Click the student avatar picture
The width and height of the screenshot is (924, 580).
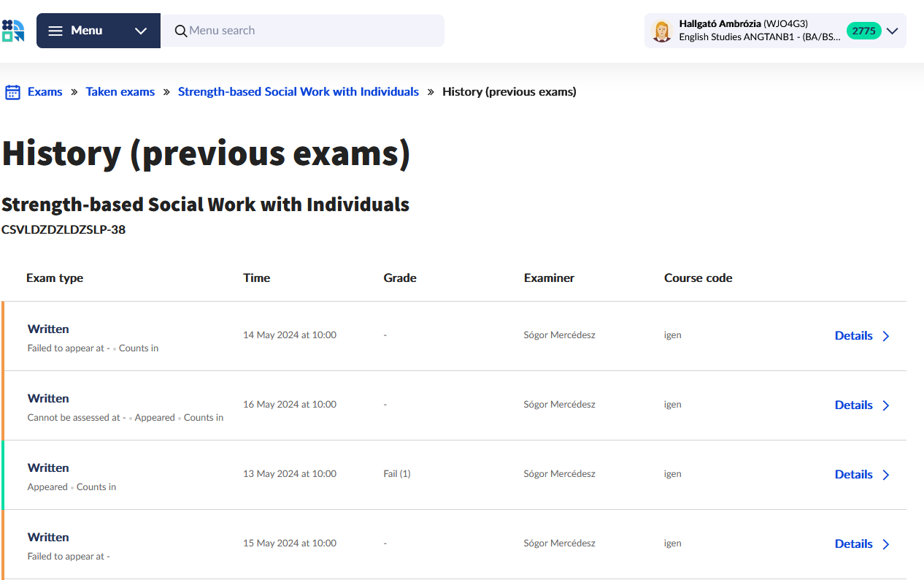(662, 31)
